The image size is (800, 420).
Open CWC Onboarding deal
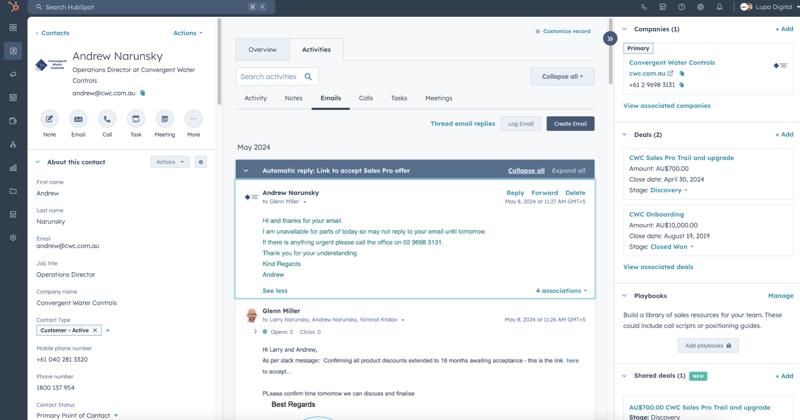[656, 214]
